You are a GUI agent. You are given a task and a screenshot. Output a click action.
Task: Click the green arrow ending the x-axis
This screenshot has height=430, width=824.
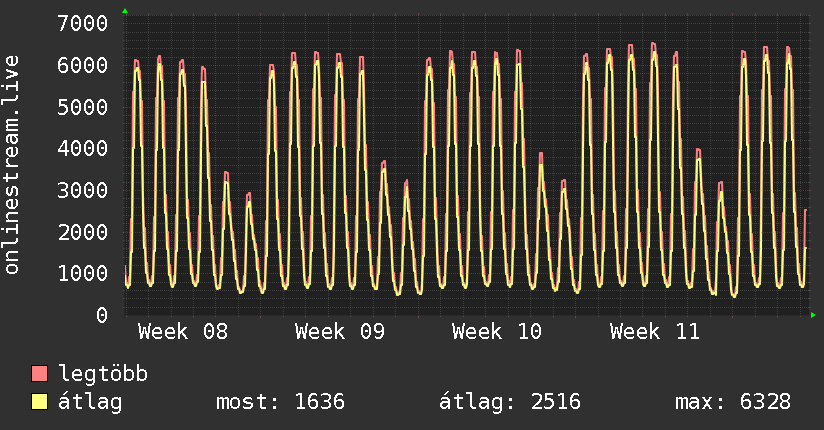(x=814, y=315)
